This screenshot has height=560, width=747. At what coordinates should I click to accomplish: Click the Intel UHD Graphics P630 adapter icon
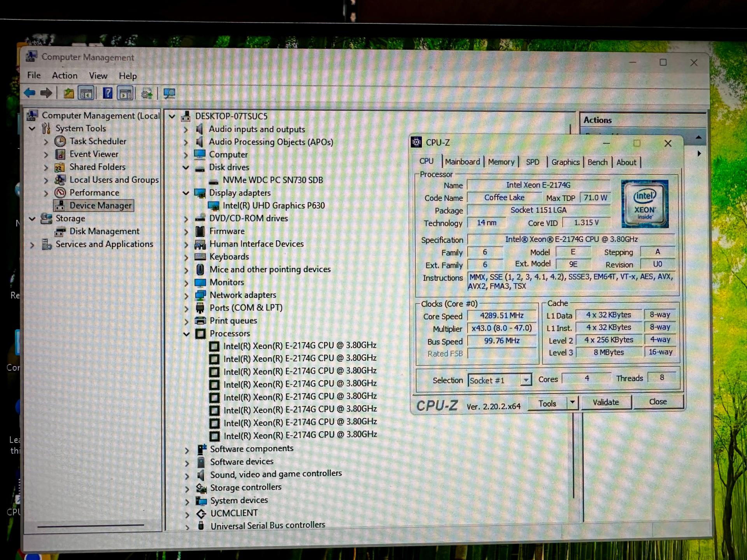coord(213,206)
